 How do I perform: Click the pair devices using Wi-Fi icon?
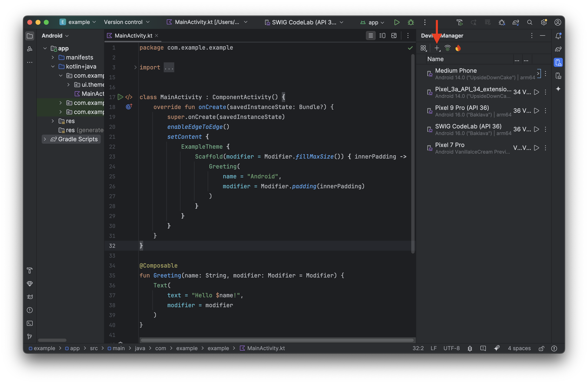tap(447, 48)
